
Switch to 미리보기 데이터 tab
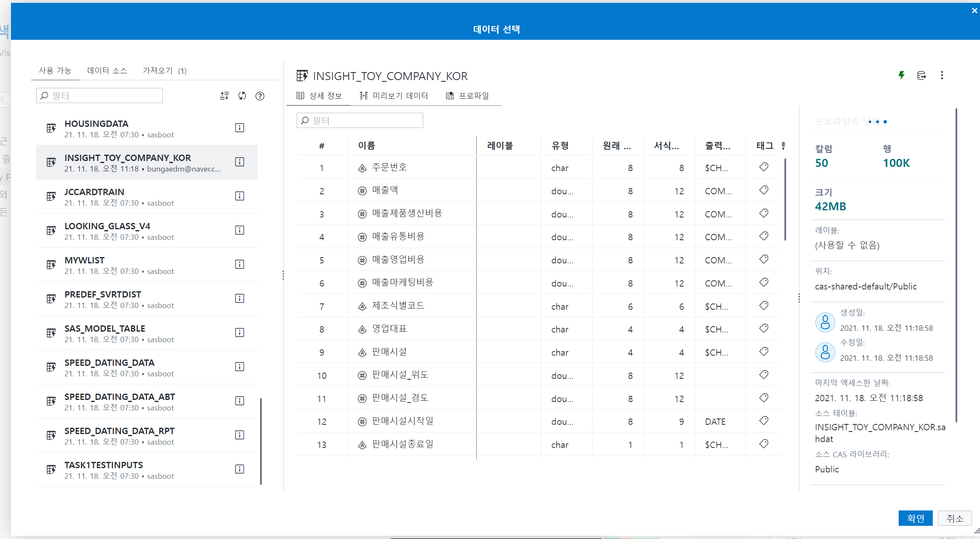point(394,96)
